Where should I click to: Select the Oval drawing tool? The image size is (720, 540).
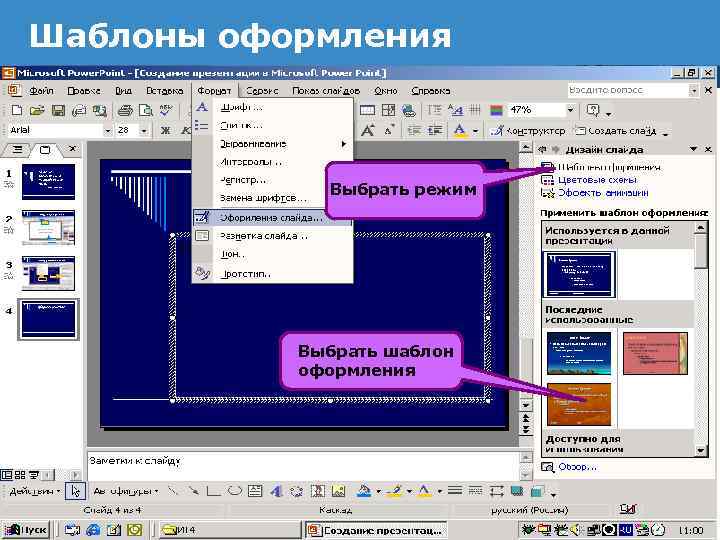(235, 491)
